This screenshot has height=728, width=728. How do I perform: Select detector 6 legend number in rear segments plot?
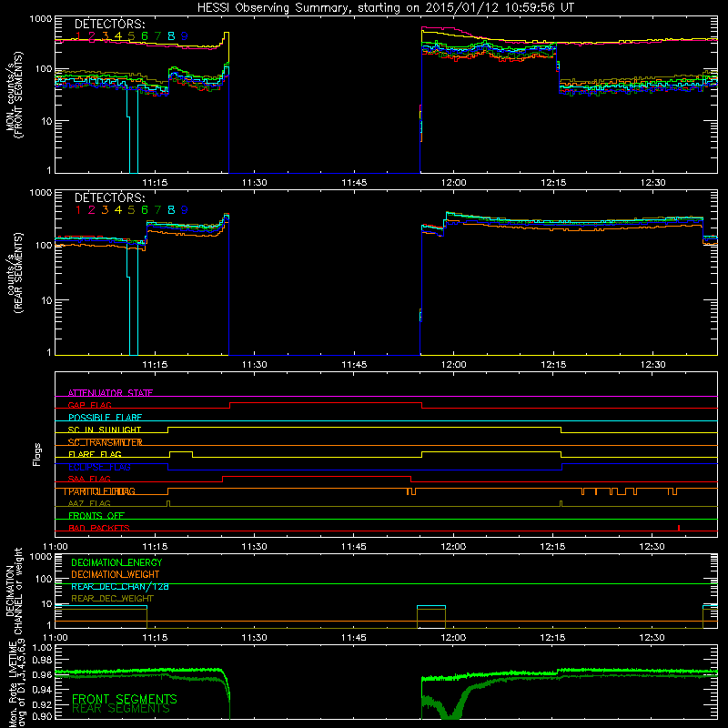click(145, 210)
